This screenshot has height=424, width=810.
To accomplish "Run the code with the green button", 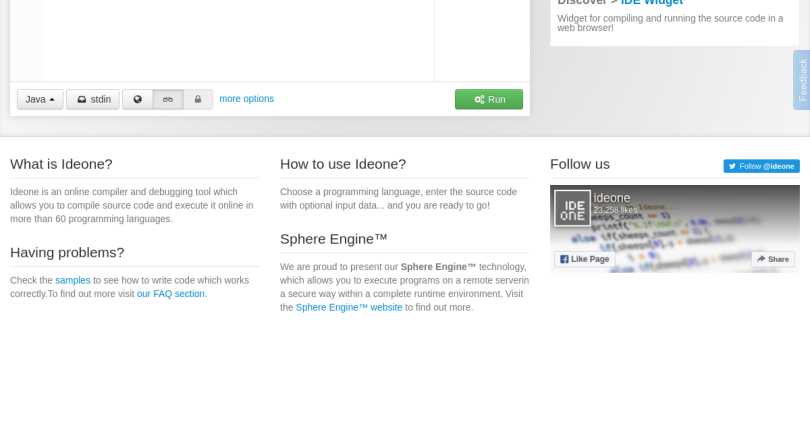I will [x=488, y=99].
